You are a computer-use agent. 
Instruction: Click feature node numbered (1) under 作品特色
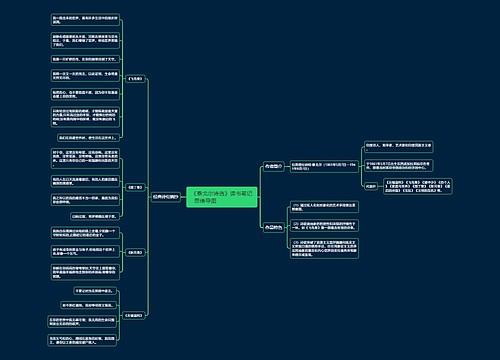point(324,207)
